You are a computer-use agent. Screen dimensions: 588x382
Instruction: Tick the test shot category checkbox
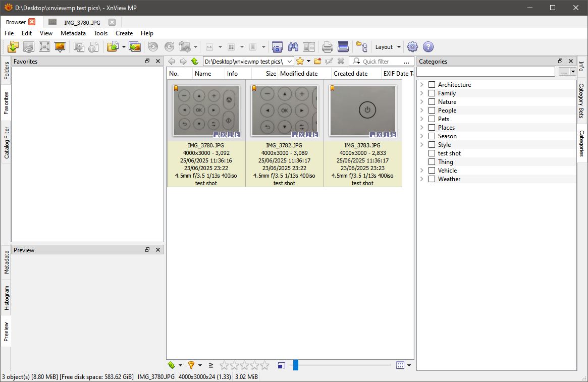point(432,153)
